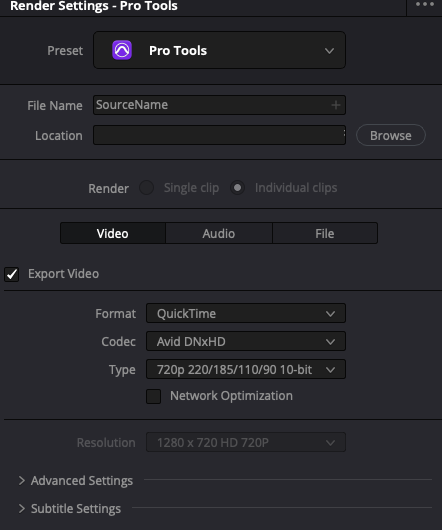The image size is (442, 530).
Task: Open the Resolution dropdown showing 1280 x 720
Action: click(246, 442)
